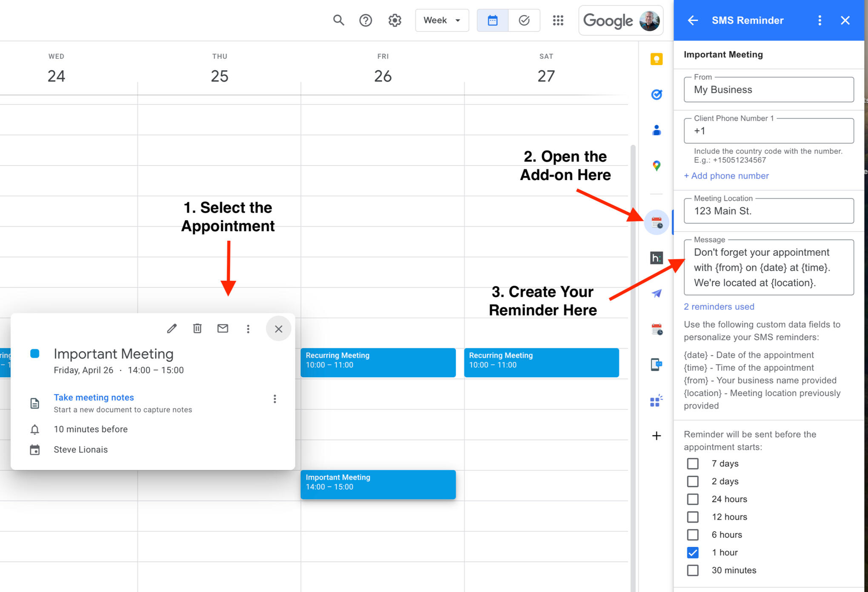Delete the Important Meeting event
Image resolution: width=868 pixels, height=592 pixels.
(197, 329)
